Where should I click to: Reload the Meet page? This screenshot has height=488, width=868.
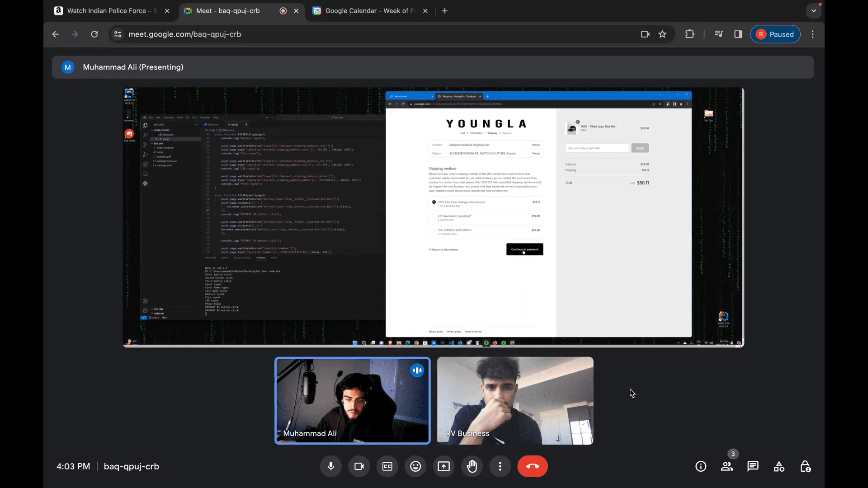click(94, 34)
